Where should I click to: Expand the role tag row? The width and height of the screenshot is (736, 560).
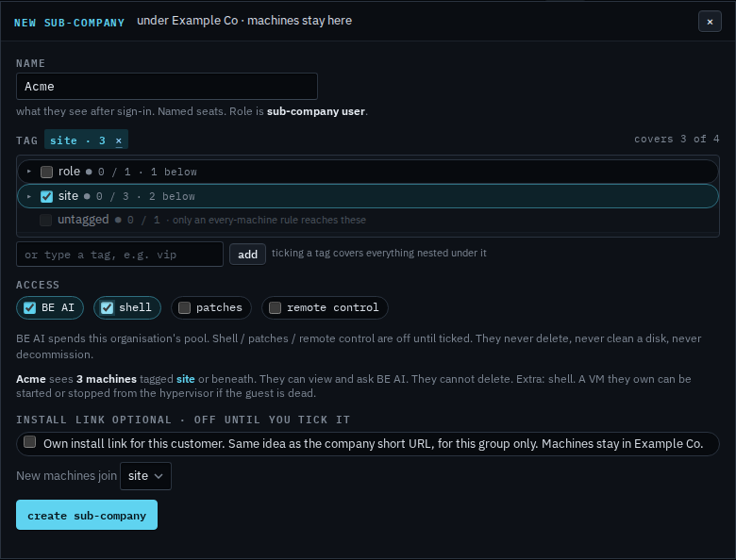pyautogui.click(x=29, y=172)
